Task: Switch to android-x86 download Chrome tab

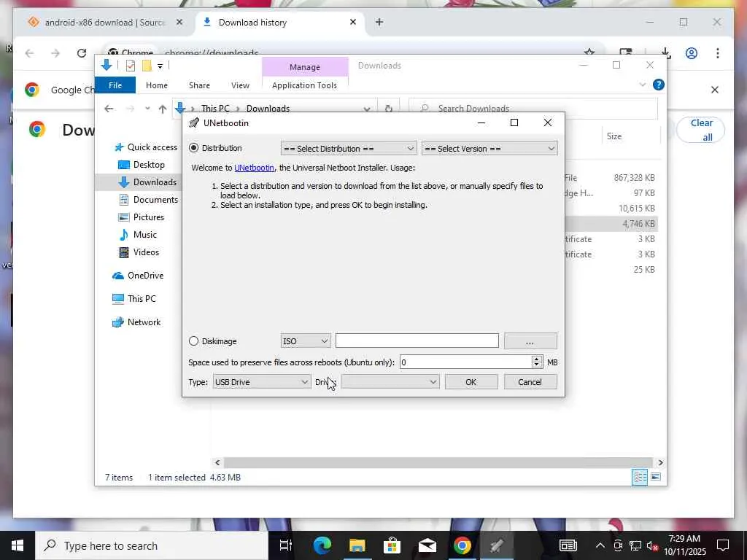Action: (x=105, y=23)
